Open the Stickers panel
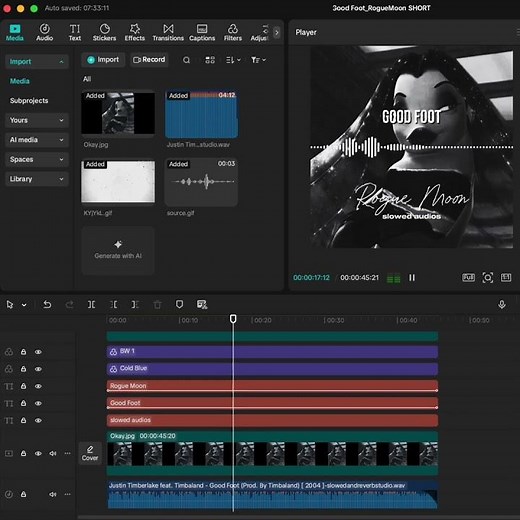 point(104,32)
